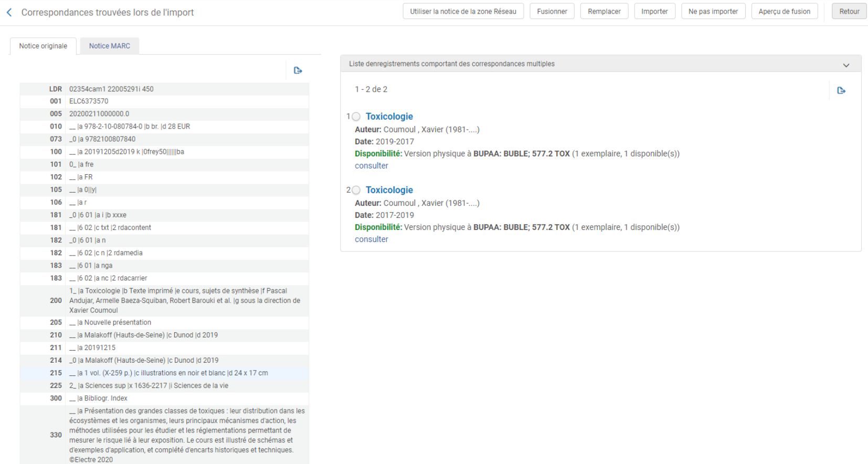Image resolution: width=868 pixels, height=464 pixels.
Task: Select radio button for second Toxicologie record
Action: [x=356, y=190]
